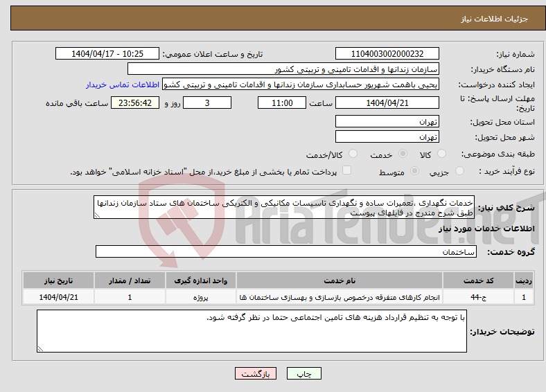This screenshot has height=392, width=546.
Task: Click the delivery city field تهران
Action: pos(387,136)
